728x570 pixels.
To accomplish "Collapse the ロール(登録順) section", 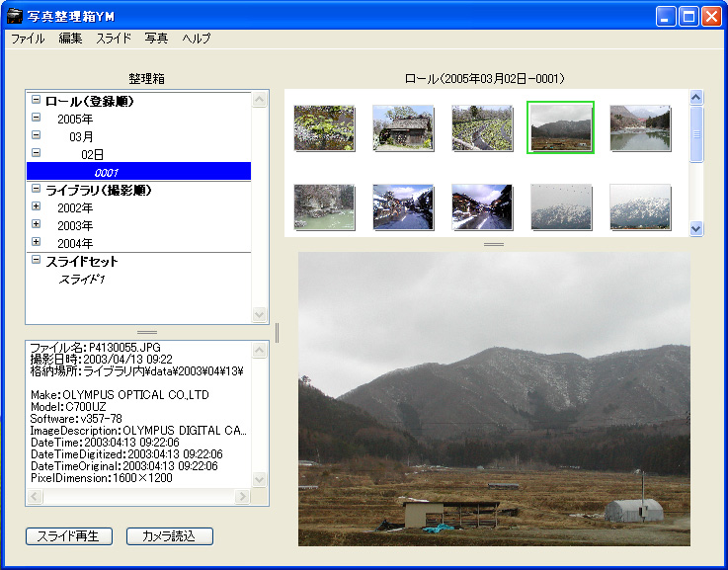I will 37,101.
